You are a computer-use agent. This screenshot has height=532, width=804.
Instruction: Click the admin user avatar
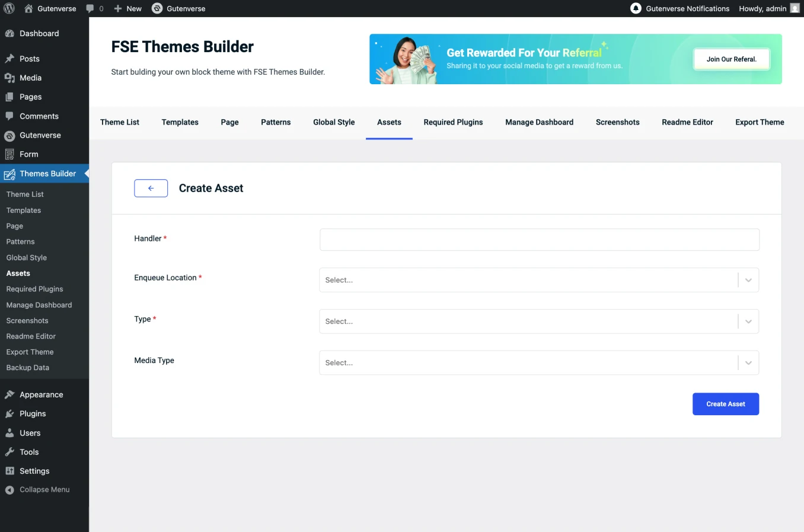[x=795, y=8]
